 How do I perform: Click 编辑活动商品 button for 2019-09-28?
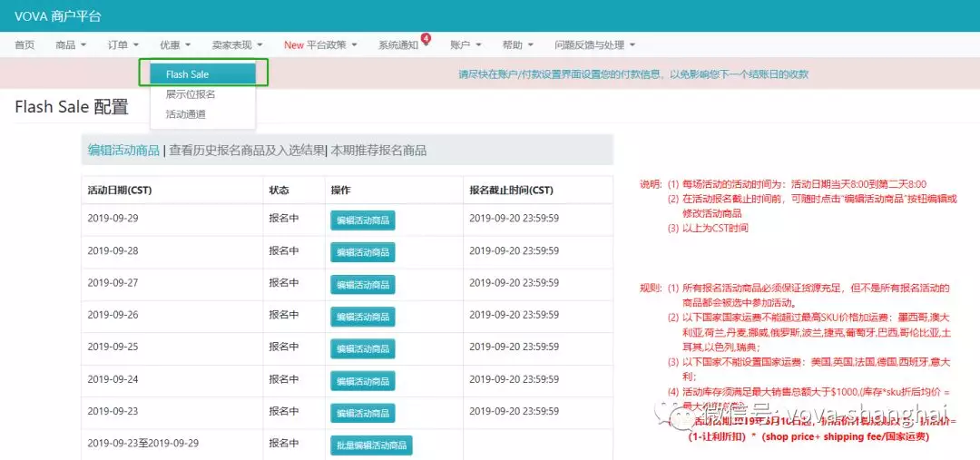click(362, 252)
